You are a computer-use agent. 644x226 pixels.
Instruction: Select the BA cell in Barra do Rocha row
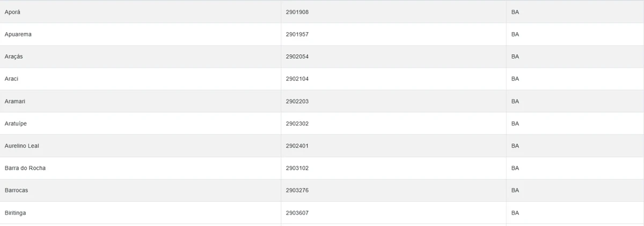tap(515, 168)
